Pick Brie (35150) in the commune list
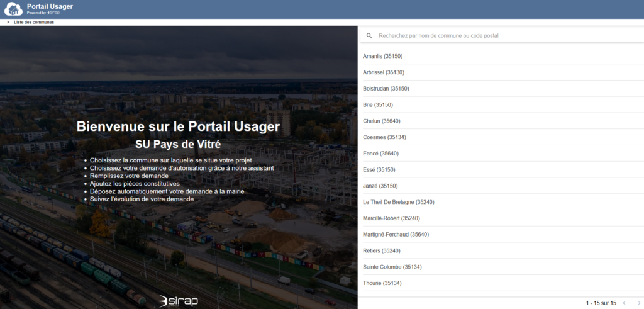The height and width of the screenshot is (309, 644). (x=377, y=105)
